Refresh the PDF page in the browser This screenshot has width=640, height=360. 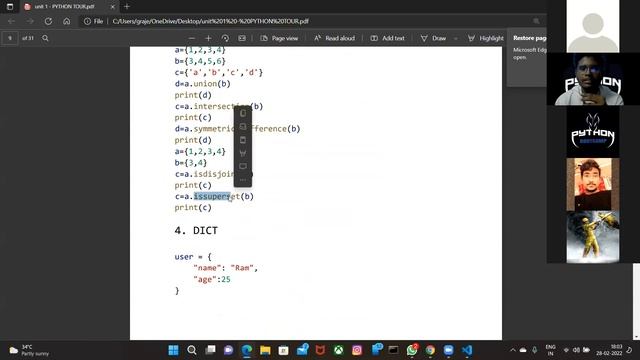point(48,21)
